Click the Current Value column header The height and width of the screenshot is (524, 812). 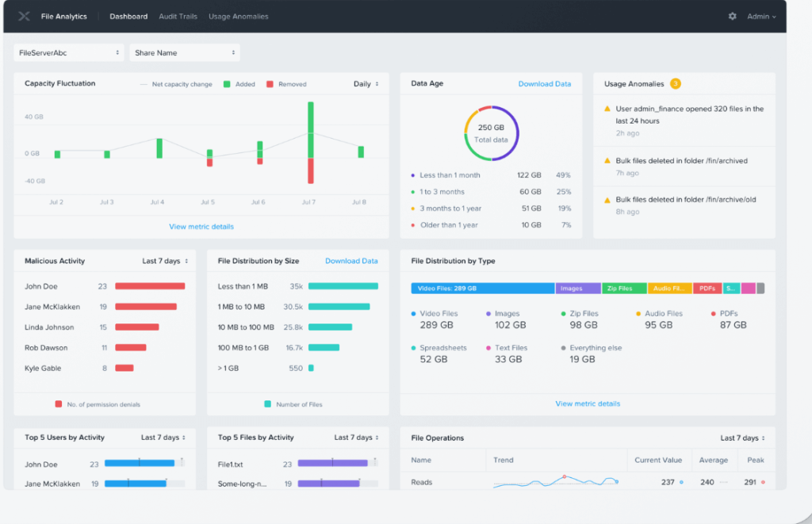click(658, 460)
